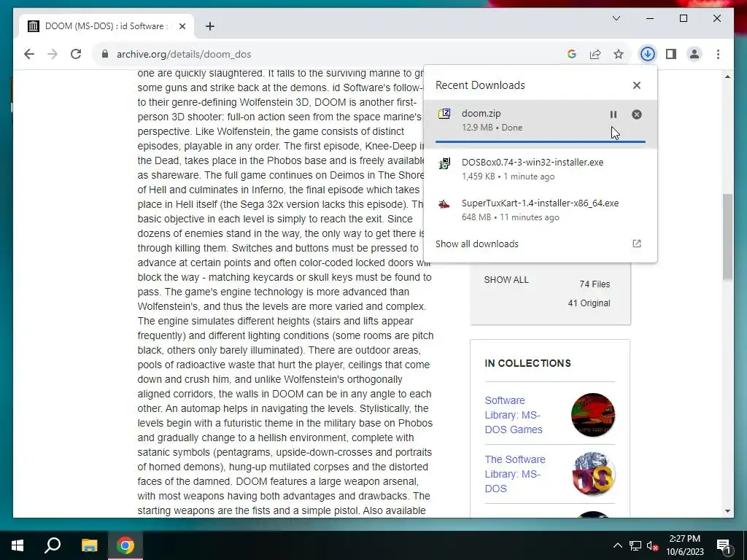Close the DOOM (MS-DOS) tab
The height and width of the screenshot is (560, 747).
pyautogui.click(x=182, y=26)
